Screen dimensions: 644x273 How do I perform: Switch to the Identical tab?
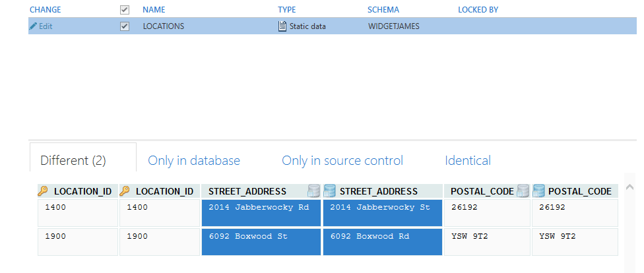[468, 160]
